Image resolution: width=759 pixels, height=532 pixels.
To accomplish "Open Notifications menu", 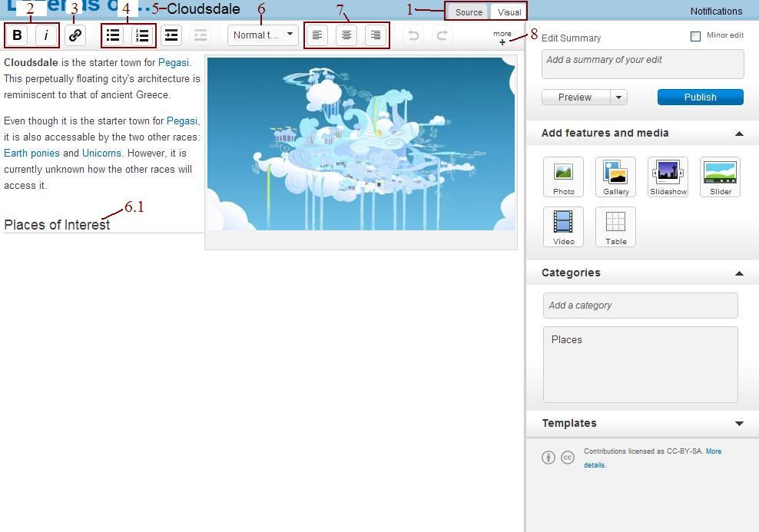I will click(x=716, y=11).
